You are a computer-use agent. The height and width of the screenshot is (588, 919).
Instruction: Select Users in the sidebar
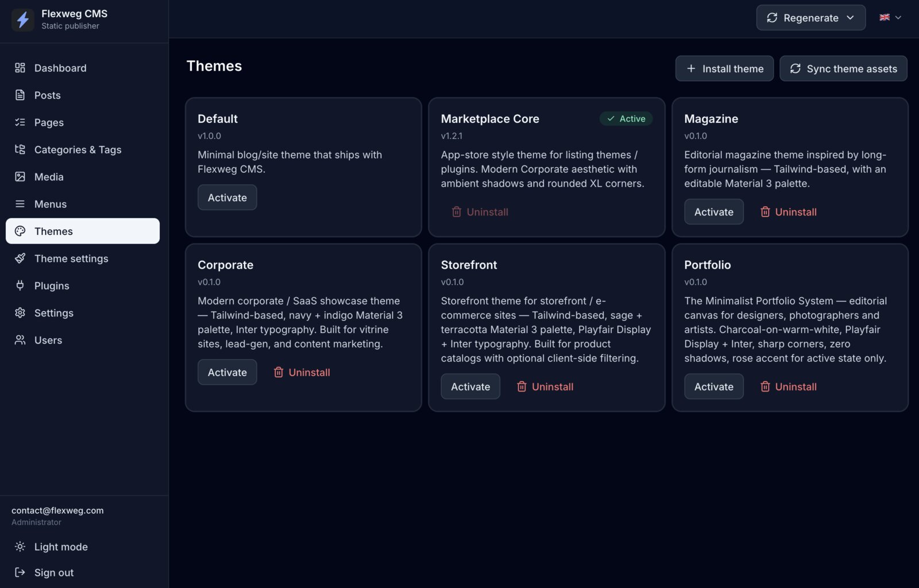[x=83, y=340]
